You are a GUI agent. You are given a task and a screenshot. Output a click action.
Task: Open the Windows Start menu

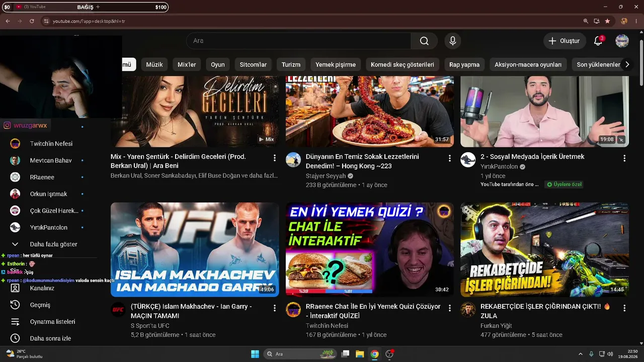[x=255, y=354]
